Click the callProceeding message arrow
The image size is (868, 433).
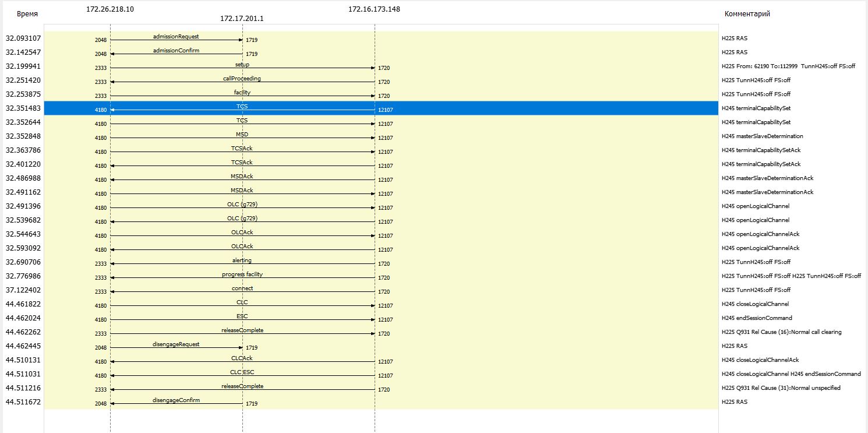click(242, 82)
